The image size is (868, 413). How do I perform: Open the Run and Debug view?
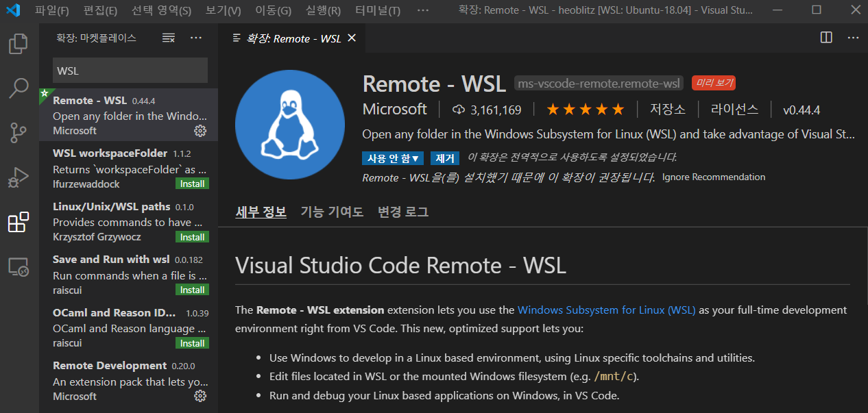19,177
